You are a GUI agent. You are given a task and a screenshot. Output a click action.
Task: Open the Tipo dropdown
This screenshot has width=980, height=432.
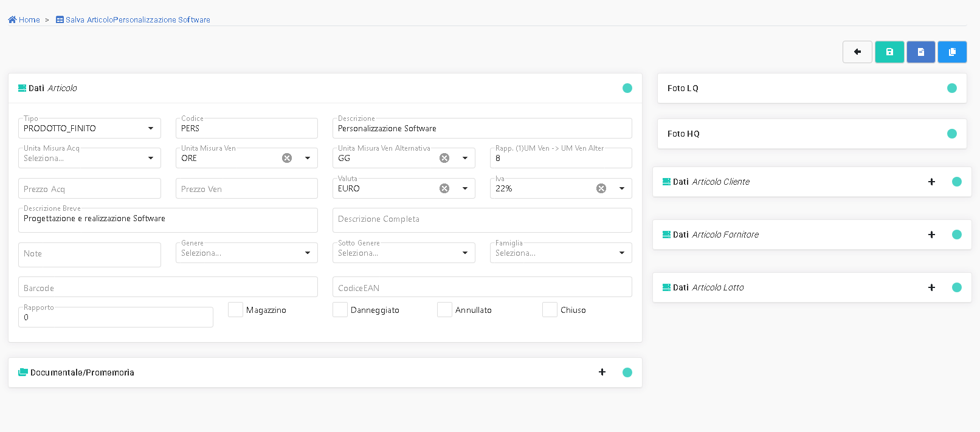(x=150, y=128)
